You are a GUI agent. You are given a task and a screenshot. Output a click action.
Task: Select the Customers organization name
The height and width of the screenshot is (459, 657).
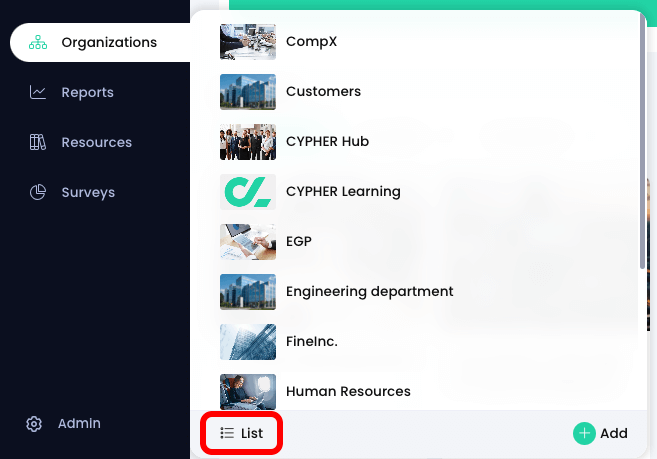click(323, 91)
